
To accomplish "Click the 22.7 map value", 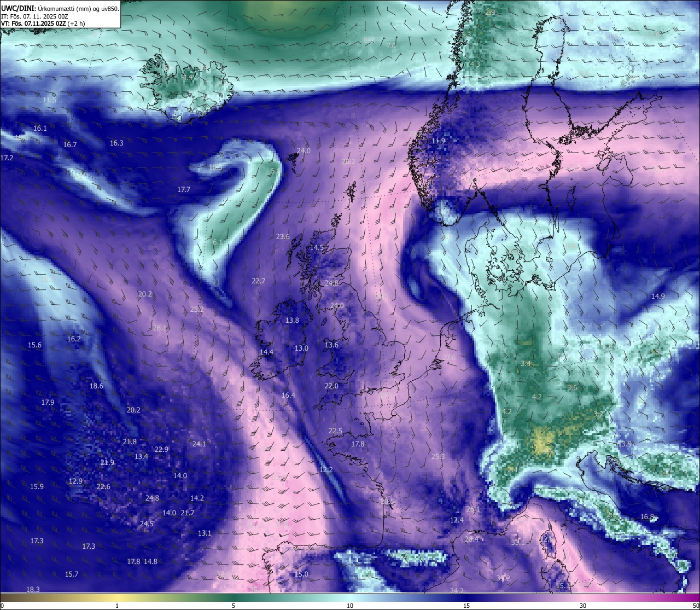I will [x=258, y=281].
